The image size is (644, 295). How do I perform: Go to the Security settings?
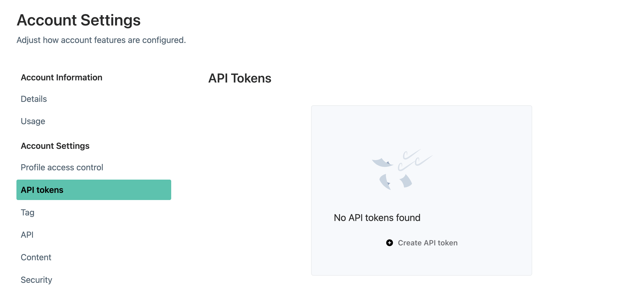coord(36,280)
